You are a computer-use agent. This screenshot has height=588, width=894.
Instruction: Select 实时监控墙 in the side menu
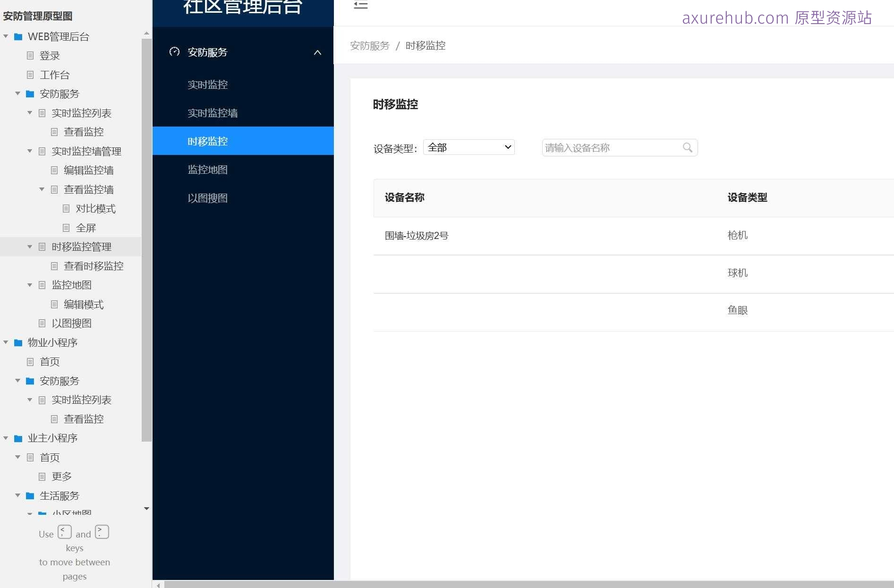tap(212, 113)
